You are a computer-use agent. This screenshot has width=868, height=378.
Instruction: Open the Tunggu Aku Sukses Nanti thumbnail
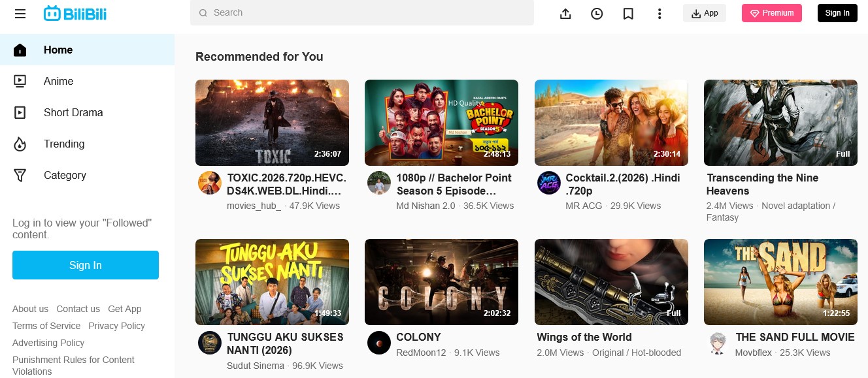[x=272, y=282]
